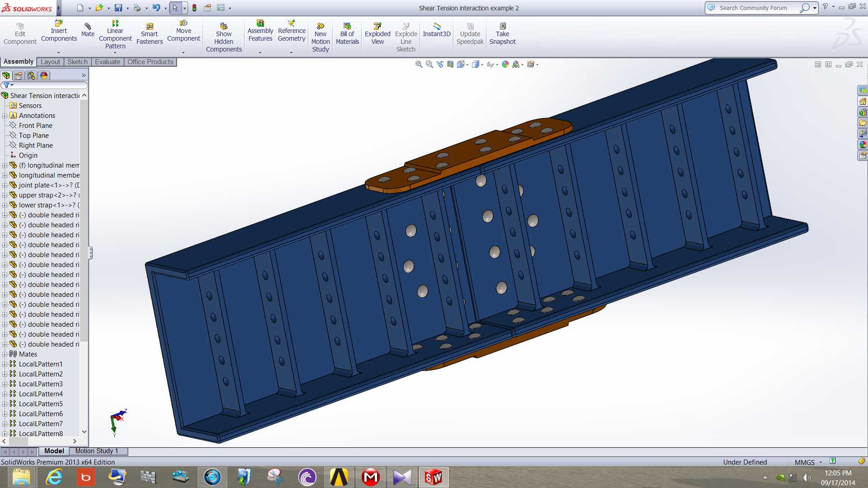The image size is (868, 488).
Task: Expand the Mates folder node
Action: click(5, 354)
